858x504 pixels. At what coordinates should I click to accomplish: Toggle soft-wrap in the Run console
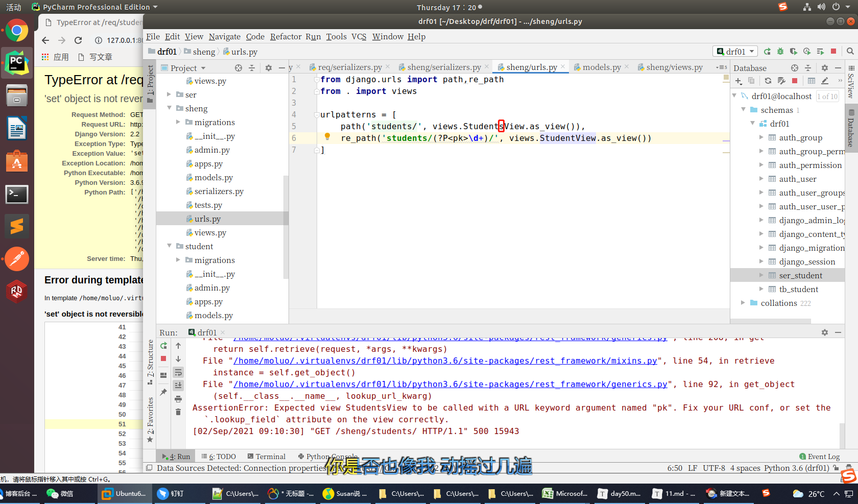(178, 372)
